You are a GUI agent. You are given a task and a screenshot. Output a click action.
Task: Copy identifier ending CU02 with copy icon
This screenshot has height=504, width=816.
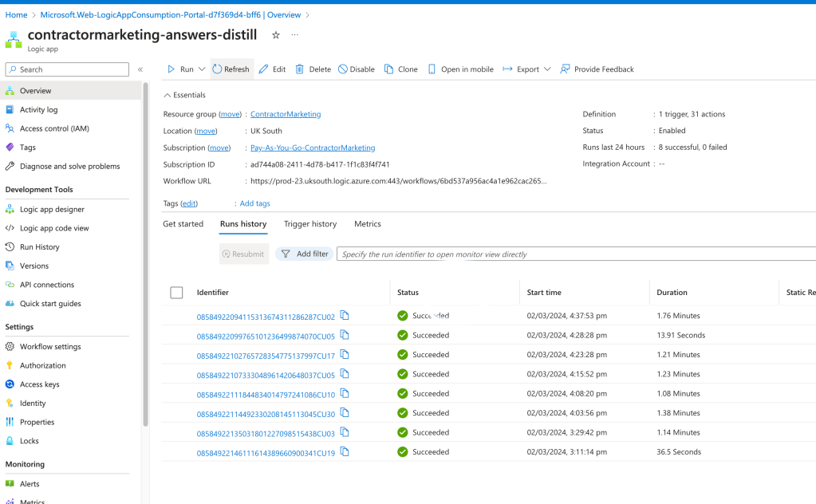345,315
